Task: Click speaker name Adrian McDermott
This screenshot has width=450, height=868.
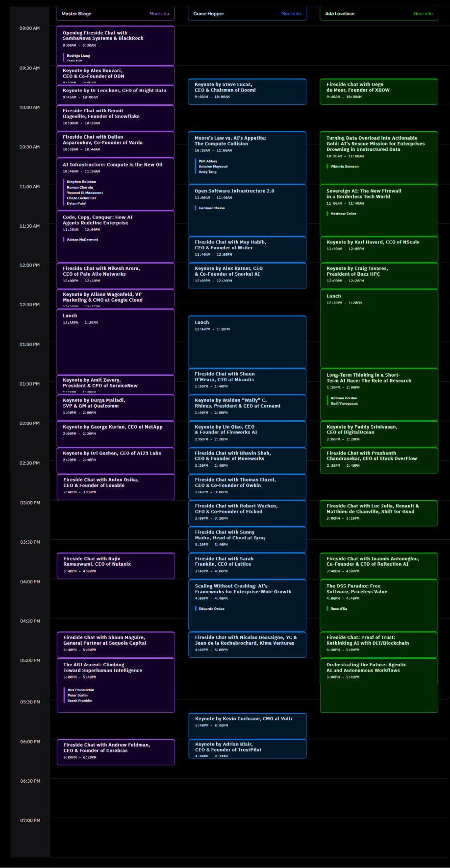Action: coord(82,240)
